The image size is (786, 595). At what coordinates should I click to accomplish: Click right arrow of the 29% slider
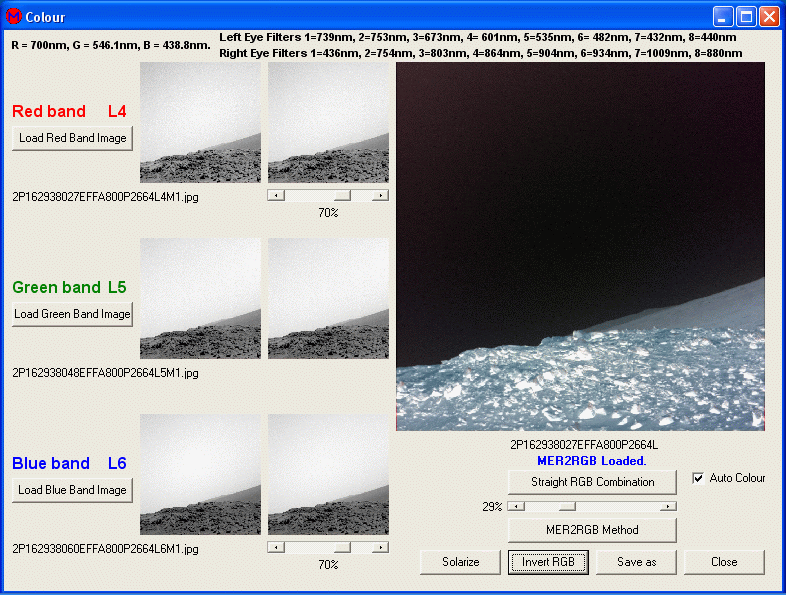[668, 507]
